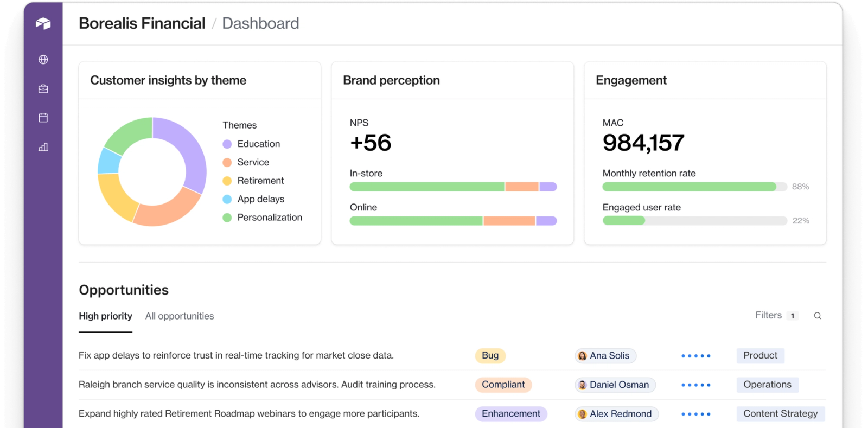Open the Fix app delays opportunity
The height and width of the screenshot is (428, 868).
(x=236, y=355)
